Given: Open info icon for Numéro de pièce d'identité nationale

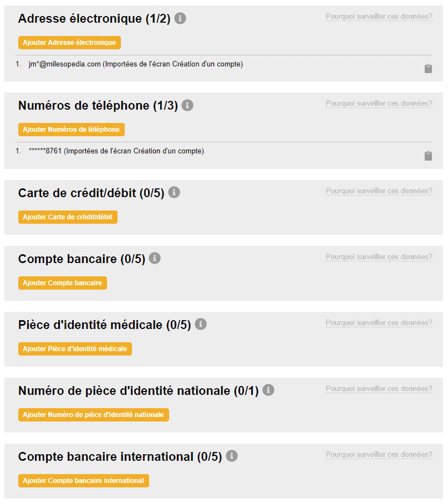Looking at the screenshot, I should click(x=268, y=390).
